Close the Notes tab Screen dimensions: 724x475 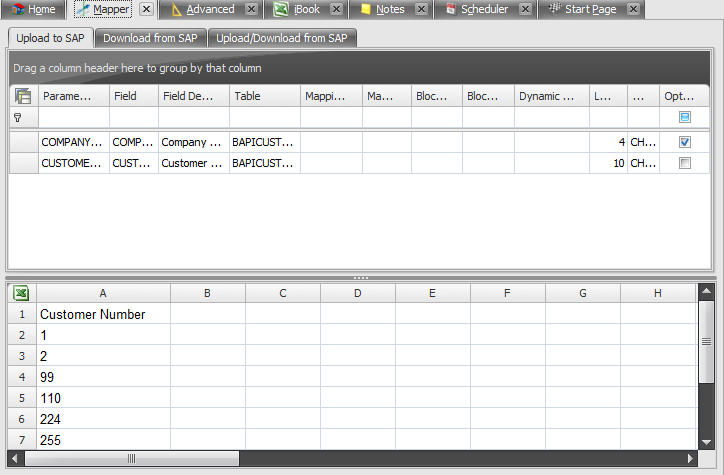click(x=421, y=9)
